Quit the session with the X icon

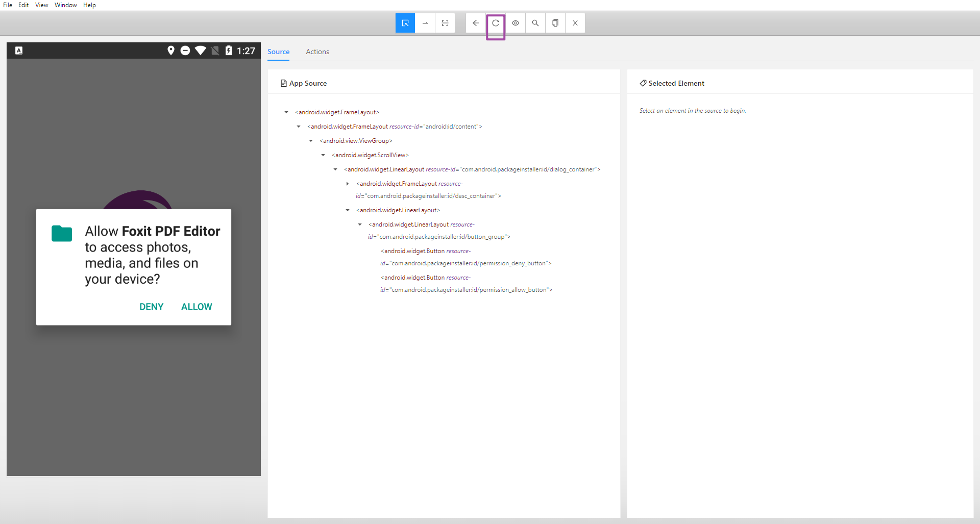(x=575, y=23)
